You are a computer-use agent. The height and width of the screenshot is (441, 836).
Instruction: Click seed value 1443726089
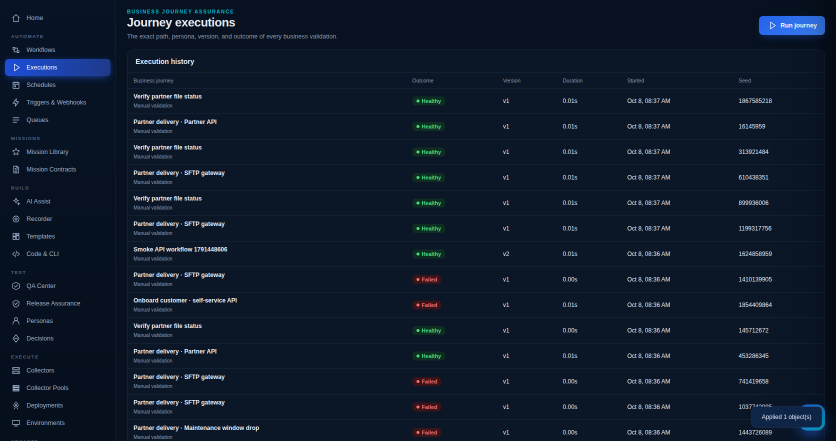pyautogui.click(x=755, y=432)
